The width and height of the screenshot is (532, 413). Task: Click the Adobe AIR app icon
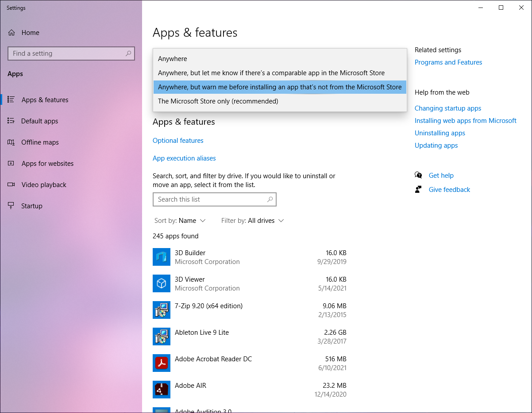coord(162,390)
